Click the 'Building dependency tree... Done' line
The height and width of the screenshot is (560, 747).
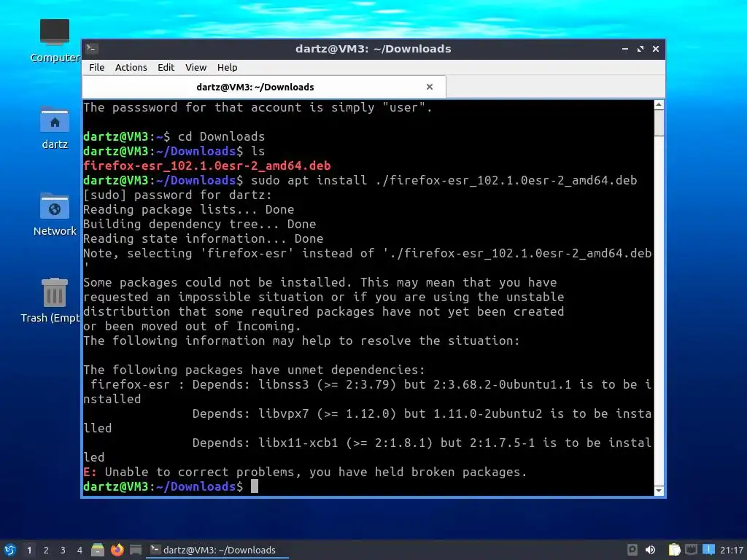click(200, 224)
